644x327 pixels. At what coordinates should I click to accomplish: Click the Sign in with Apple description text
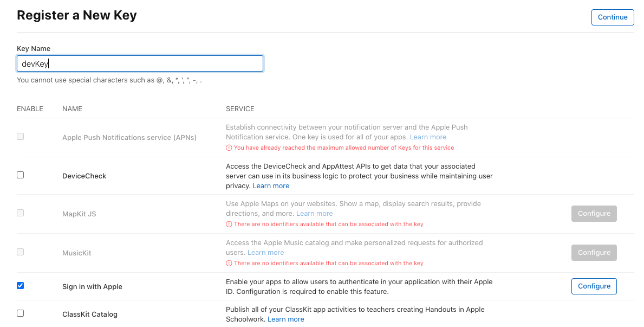[360, 287]
